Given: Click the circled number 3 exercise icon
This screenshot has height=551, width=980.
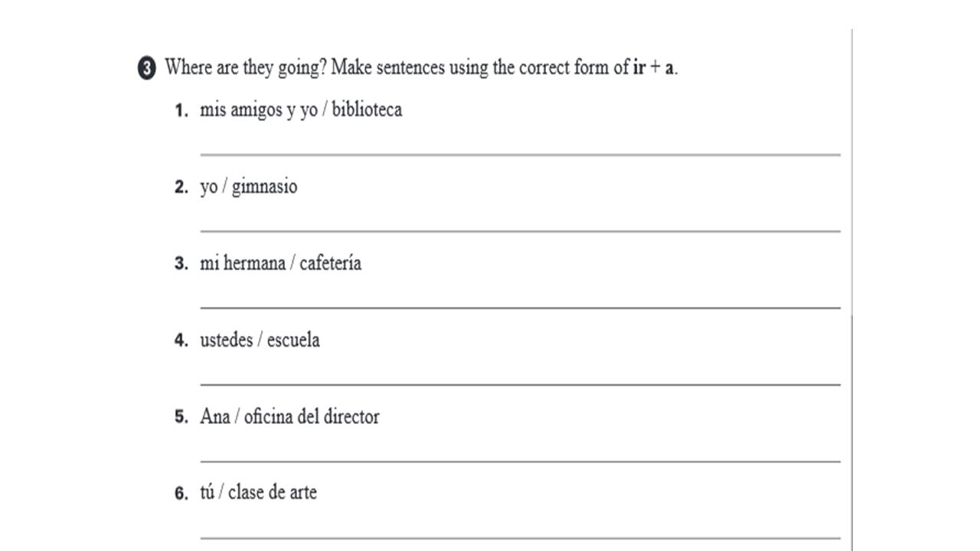Looking at the screenshot, I should point(146,68).
